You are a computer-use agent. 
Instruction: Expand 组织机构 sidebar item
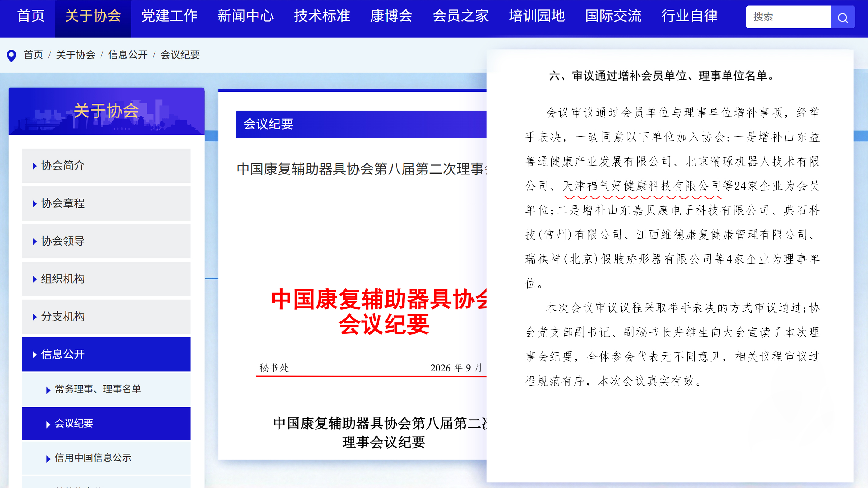pos(106,279)
